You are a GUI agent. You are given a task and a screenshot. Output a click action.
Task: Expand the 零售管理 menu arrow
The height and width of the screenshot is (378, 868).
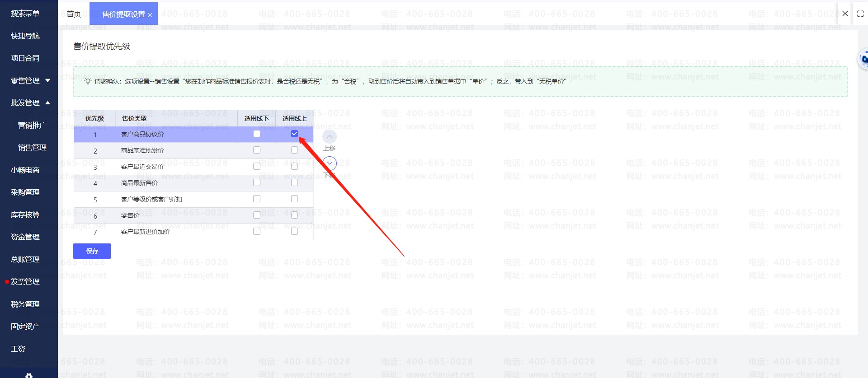pyautogui.click(x=47, y=81)
